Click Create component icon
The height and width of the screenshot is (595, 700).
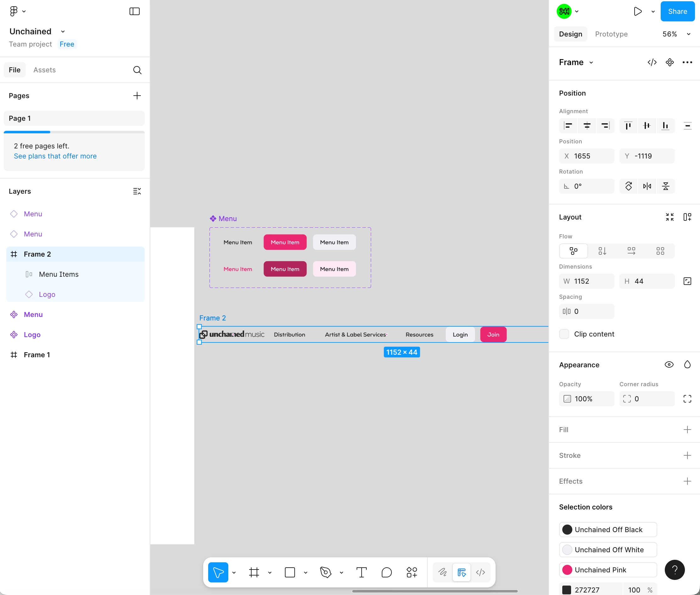669,62
